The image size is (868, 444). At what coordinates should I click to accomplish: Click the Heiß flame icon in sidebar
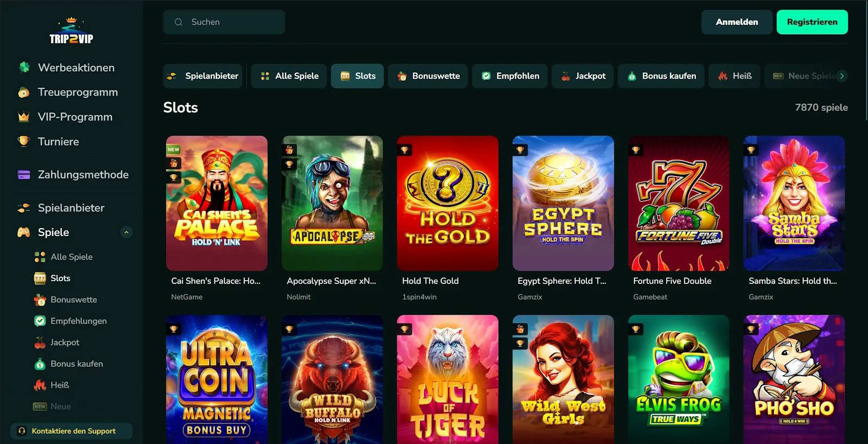coord(40,385)
